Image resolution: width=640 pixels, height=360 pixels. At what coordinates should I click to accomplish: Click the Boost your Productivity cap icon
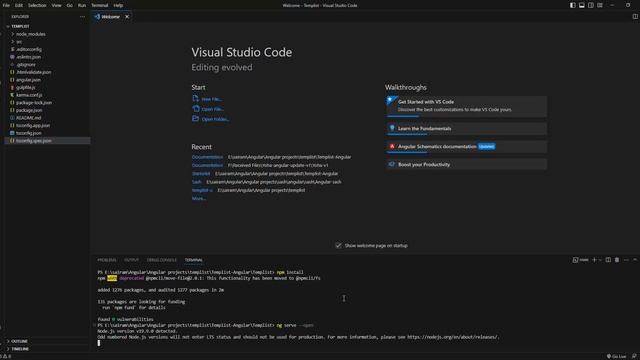[x=392, y=164]
